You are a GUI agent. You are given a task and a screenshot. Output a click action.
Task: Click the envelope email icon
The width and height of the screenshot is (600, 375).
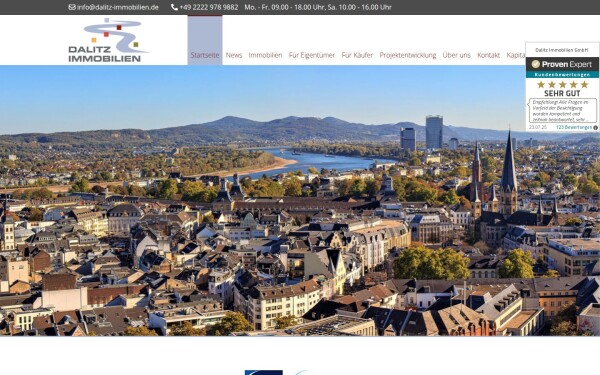(x=72, y=7)
